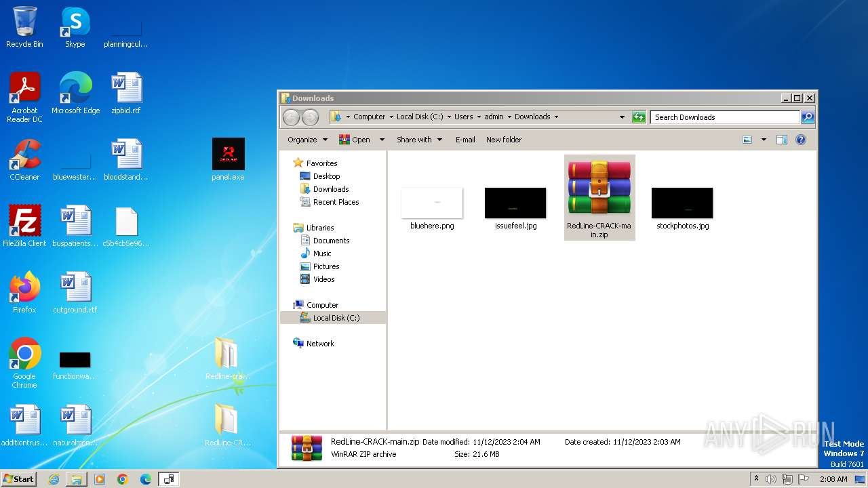The width and height of the screenshot is (868, 488).
Task: Open cutground.rtf document icon
Action: click(75, 293)
